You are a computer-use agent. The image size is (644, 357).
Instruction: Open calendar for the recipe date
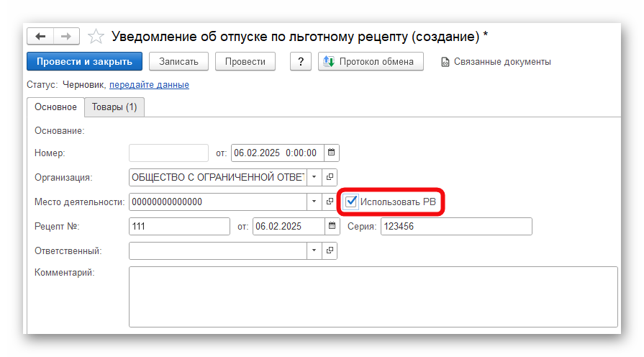pyautogui.click(x=332, y=226)
